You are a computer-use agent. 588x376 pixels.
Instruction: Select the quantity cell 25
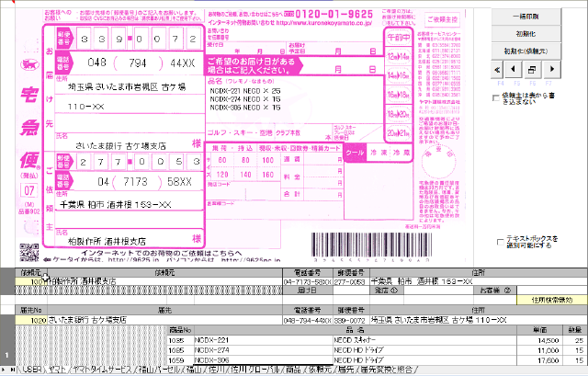(x=574, y=340)
